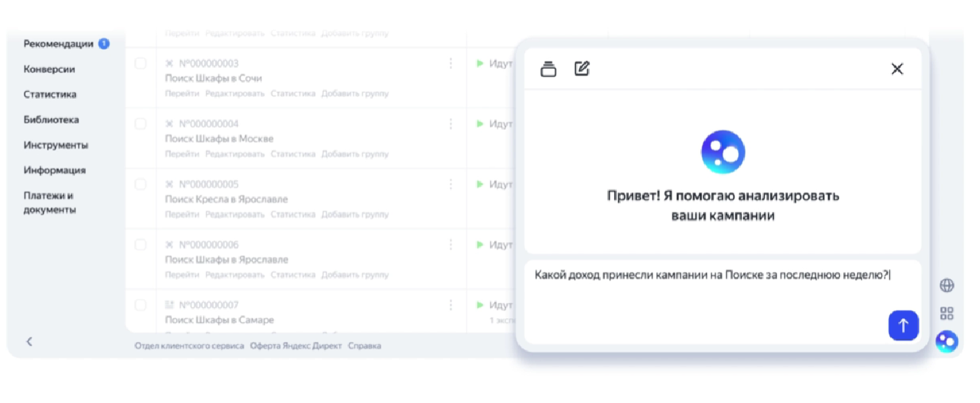The image size is (980, 403).
Task: Open Статистика in the sidebar
Action: click(x=50, y=94)
